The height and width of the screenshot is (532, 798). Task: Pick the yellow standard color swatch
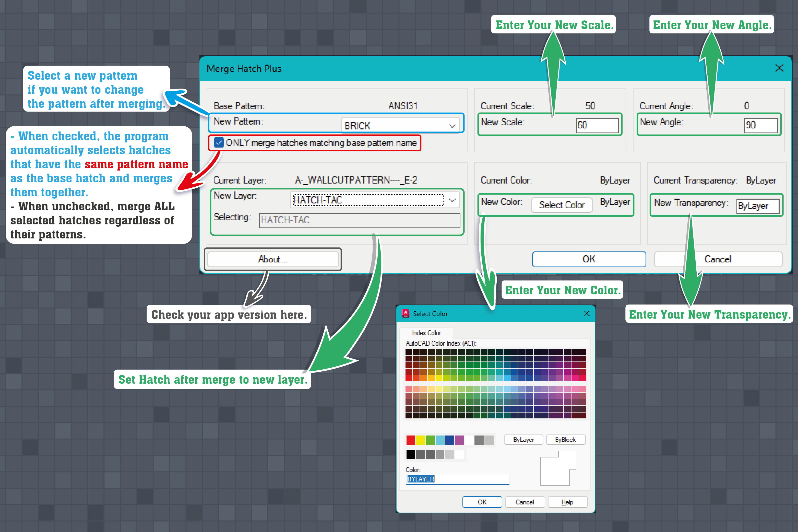[x=420, y=440]
